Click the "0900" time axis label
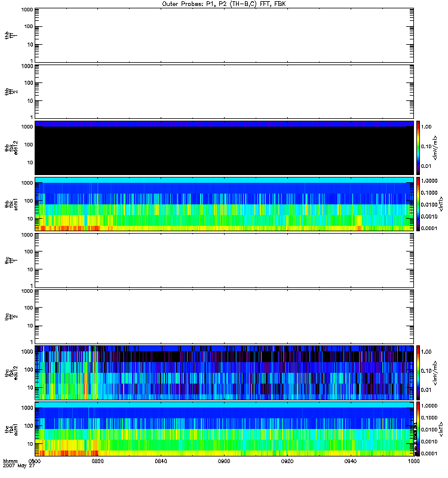Viewport: 448px width, 478px height. (x=224, y=461)
